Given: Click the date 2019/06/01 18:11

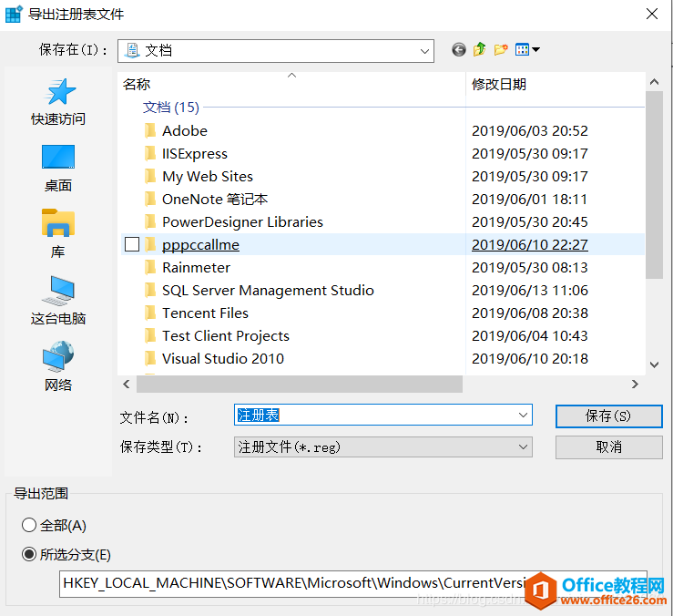Looking at the screenshot, I should (x=530, y=199).
